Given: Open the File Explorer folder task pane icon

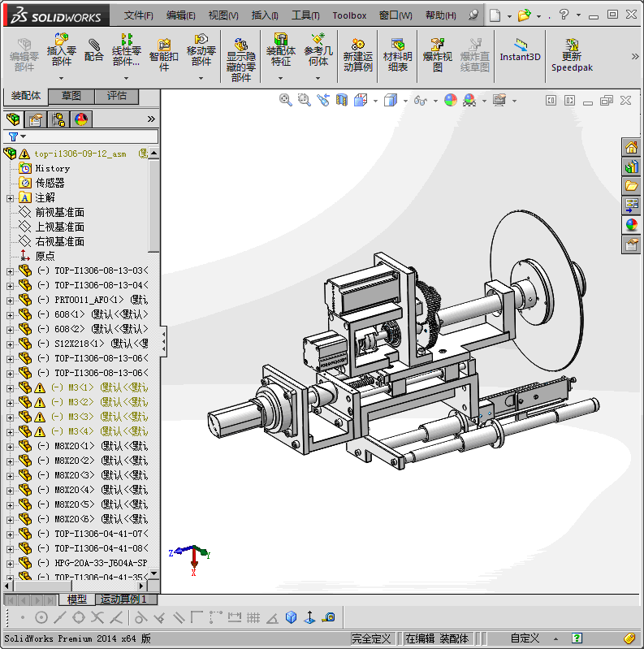Looking at the screenshot, I should [631, 186].
